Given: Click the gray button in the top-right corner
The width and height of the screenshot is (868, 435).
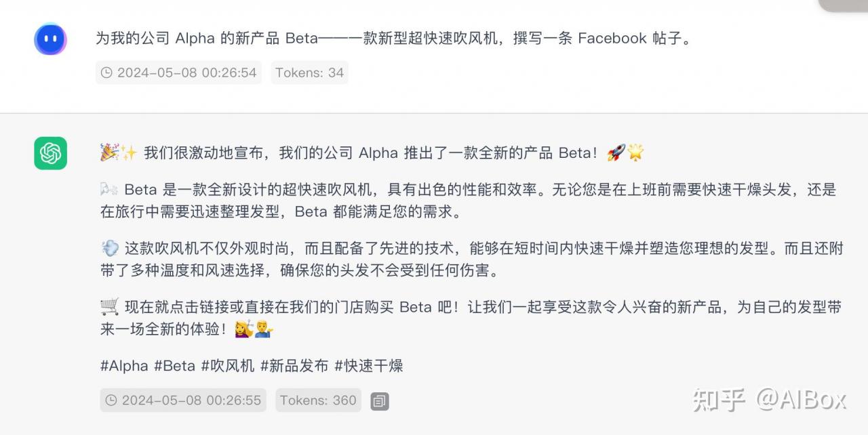Looking at the screenshot, I should (844, 5).
